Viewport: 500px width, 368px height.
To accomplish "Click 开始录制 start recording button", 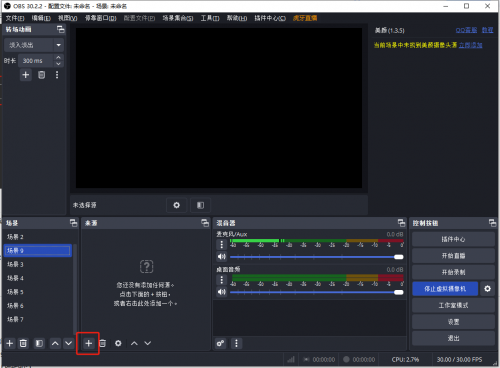I will tap(453, 272).
